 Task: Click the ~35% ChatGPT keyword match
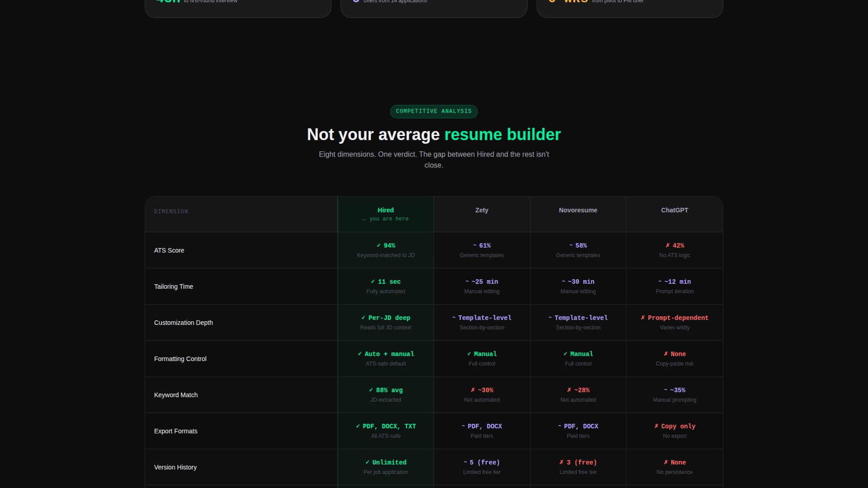coord(675,390)
